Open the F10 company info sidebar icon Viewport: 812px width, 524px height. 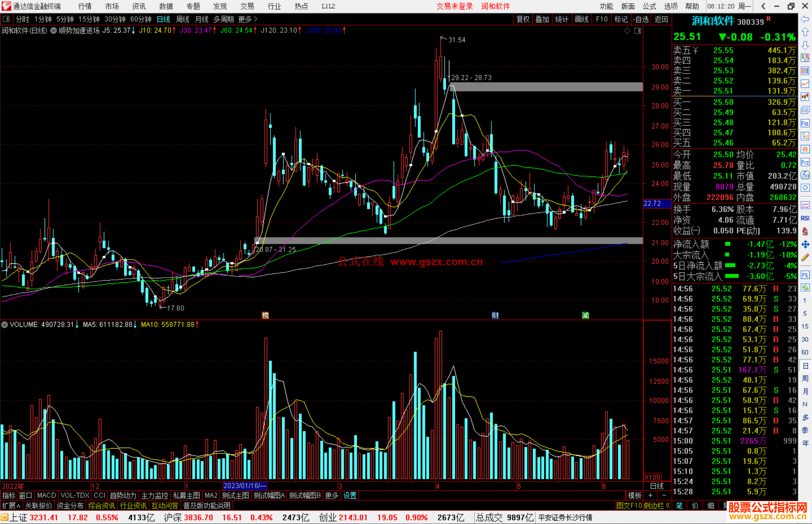pos(805,123)
